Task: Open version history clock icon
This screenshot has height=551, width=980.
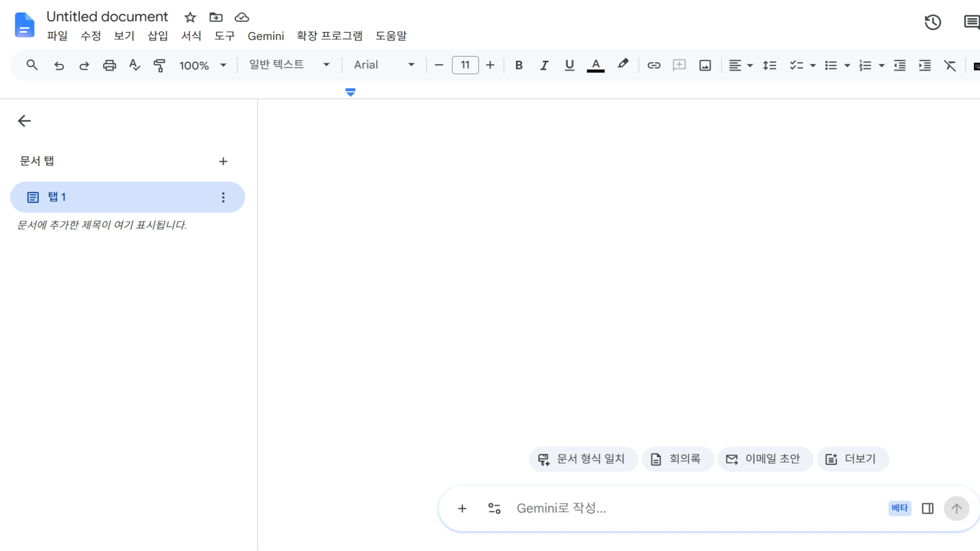Action: point(933,22)
